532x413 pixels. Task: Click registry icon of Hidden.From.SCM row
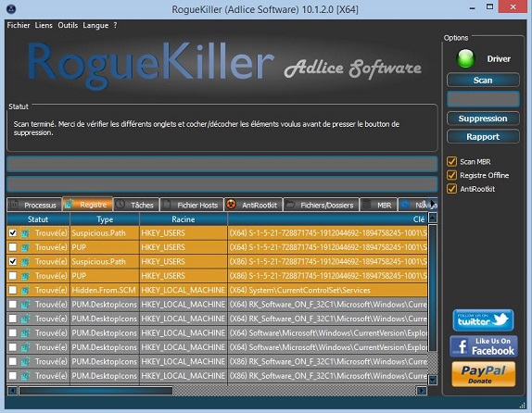(x=25, y=290)
